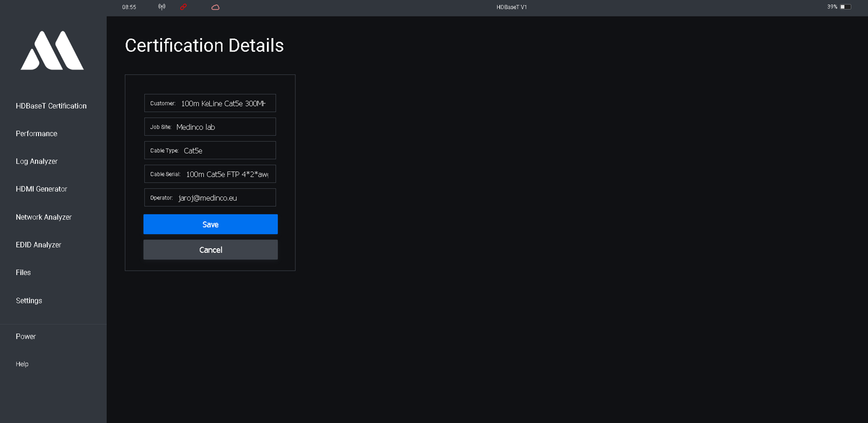Open the Log Analyzer section
The width and height of the screenshot is (868, 423).
pyautogui.click(x=36, y=161)
